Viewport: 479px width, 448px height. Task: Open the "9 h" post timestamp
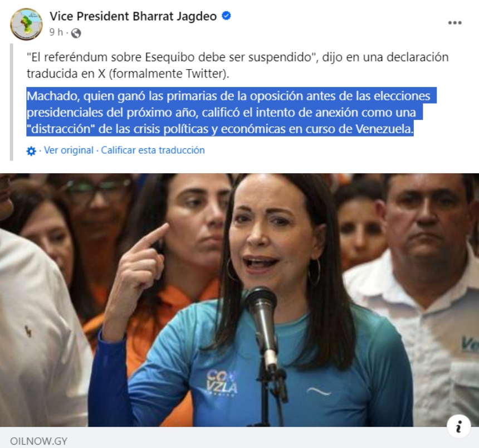click(56, 32)
